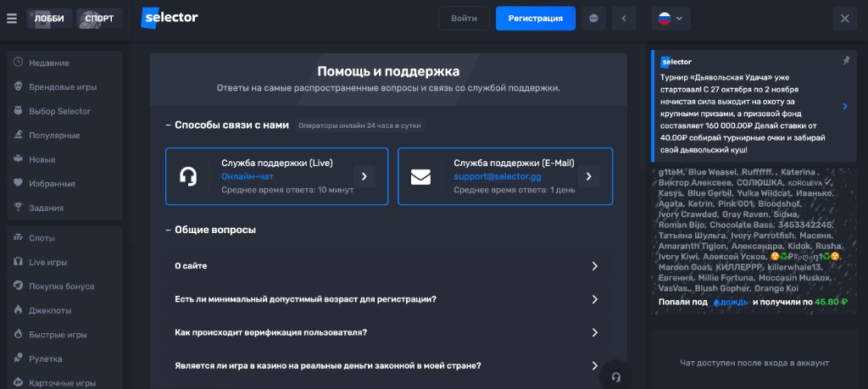Open the Брендовые игры menu item
868x389 pixels.
pyautogui.click(x=64, y=87)
